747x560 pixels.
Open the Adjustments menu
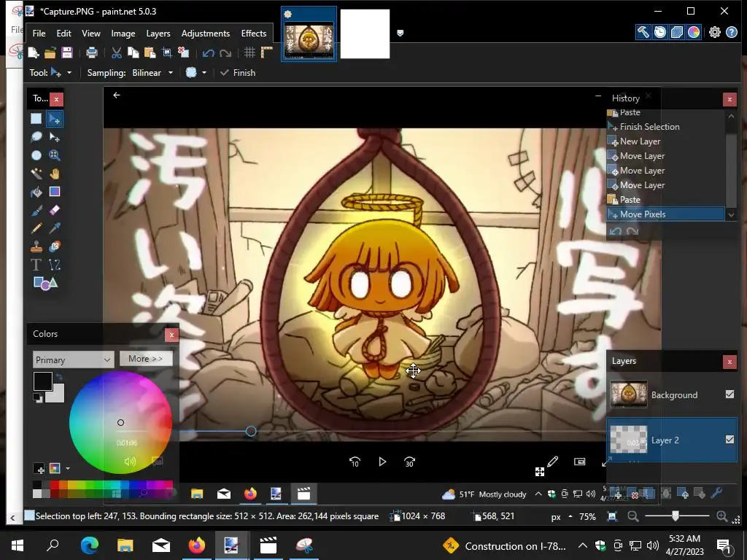[205, 34]
